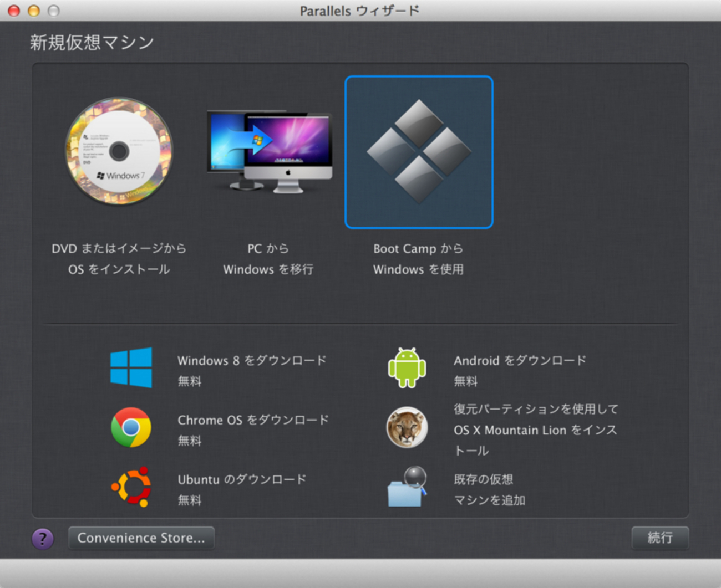Click the Mountain Lion icon
This screenshot has height=588, width=721.
coord(407,427)
